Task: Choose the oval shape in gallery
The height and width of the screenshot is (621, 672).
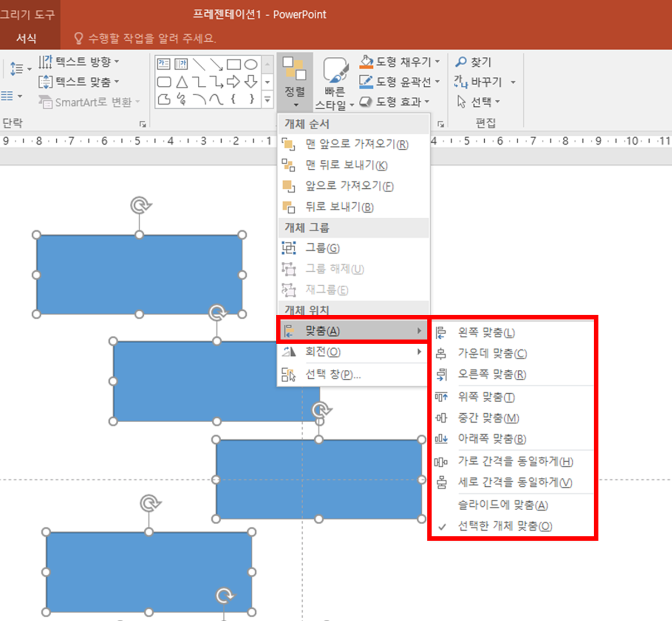Action: [x=251, y=64]
